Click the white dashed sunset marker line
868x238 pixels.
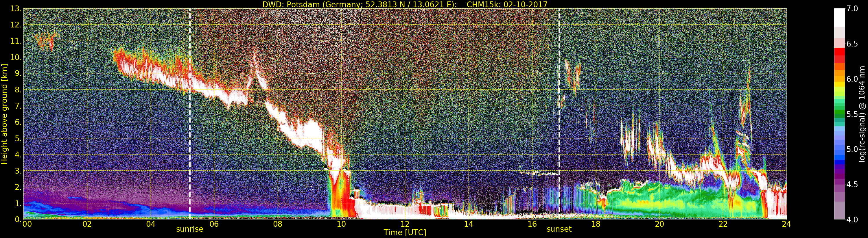pyautogui.click(x=559, y=114)
